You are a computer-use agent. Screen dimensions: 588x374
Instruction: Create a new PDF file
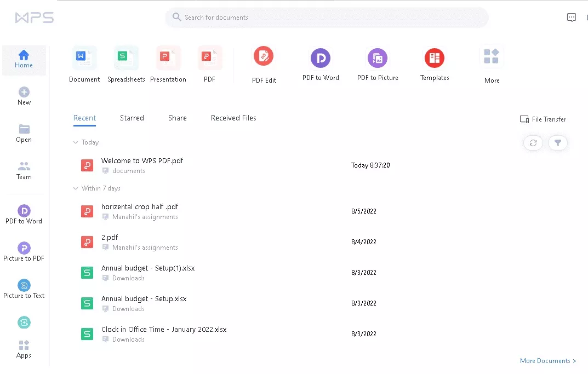tap(210, 65)
